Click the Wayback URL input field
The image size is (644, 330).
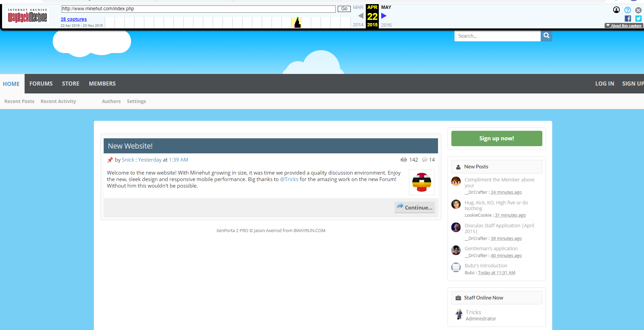coord(198,9)
